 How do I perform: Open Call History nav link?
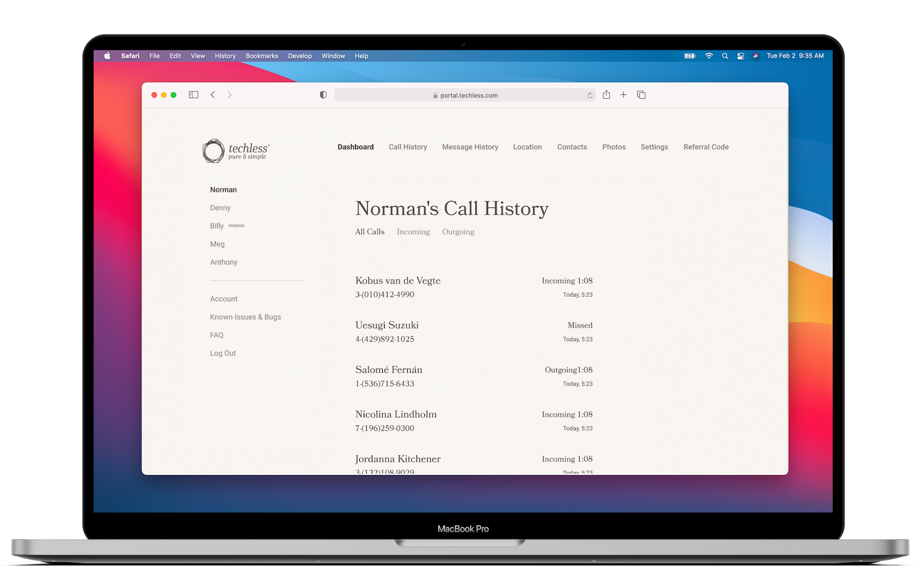click(x=408, y=147)
